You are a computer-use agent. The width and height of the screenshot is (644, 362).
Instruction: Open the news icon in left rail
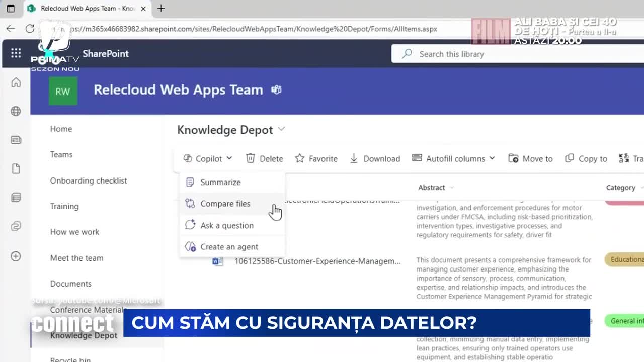pyautogui.click(x=16, y=140)
